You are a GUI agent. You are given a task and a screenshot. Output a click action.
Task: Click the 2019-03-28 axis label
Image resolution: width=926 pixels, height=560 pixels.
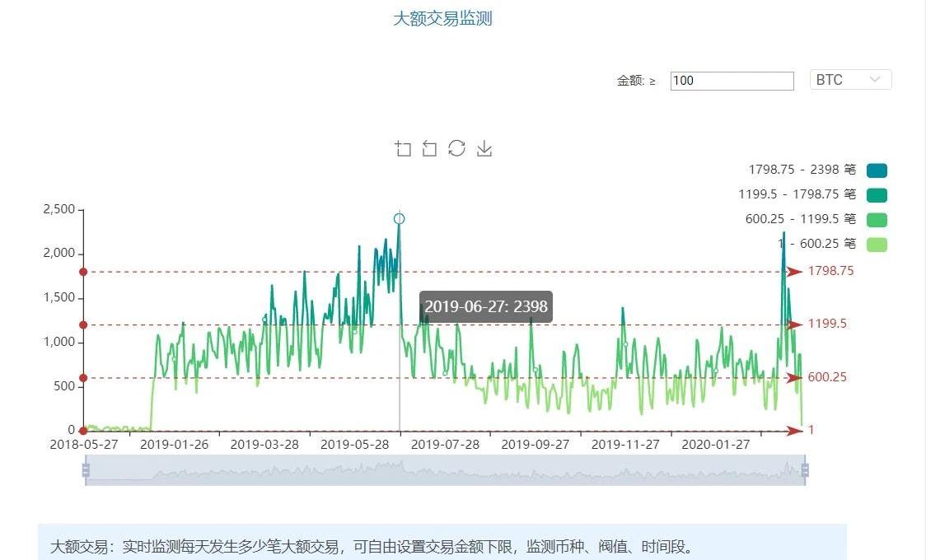pyautogui.click(x=264, y=445)
